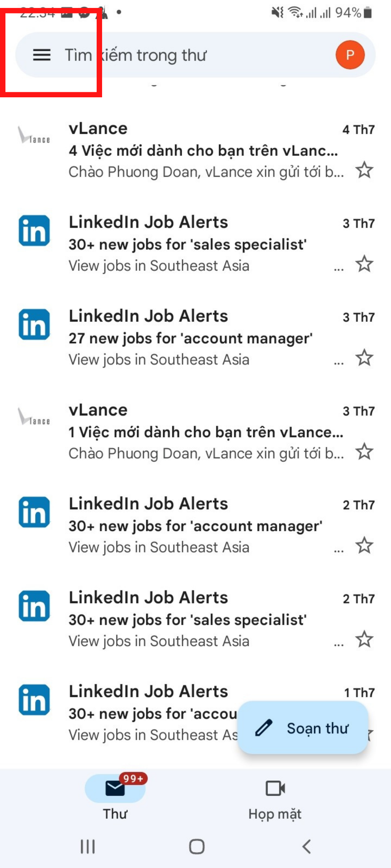Tap the Soạn thư compose button
Image resolution: width=391 pixels, height=868 pixels.
pos(303,728)
